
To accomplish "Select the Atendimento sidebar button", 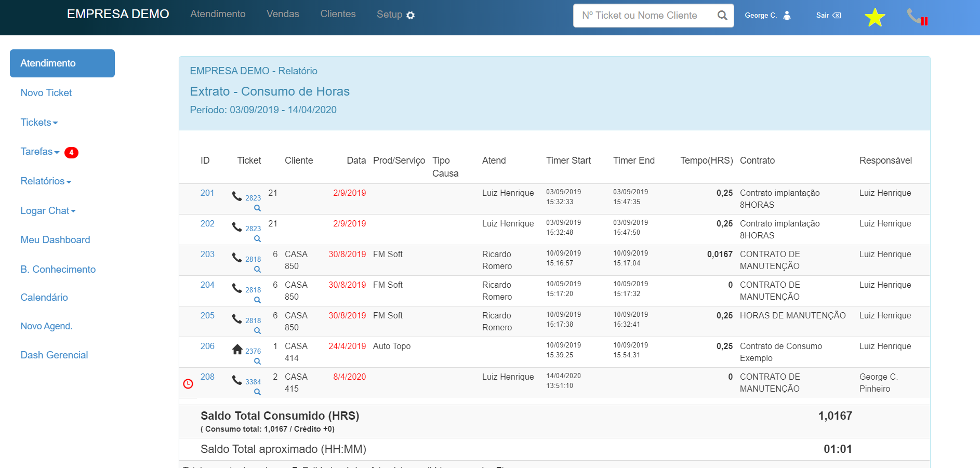I will [x=62, y=63].
